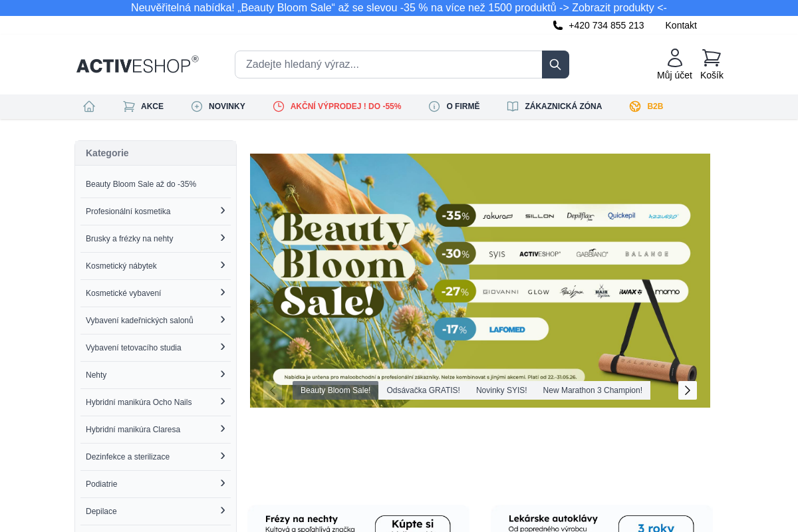Expand Depilace category arrow
This screenshot has height=532, width=798.
[223, 511]
